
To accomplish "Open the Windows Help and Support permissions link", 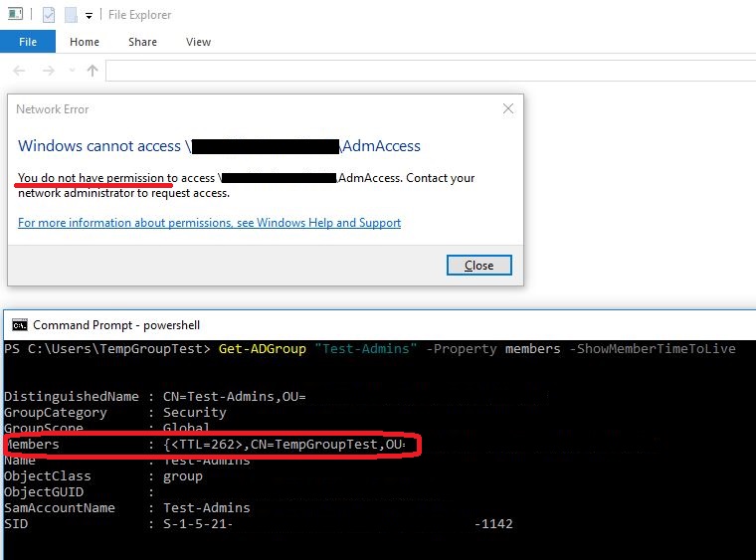I will tap(209, 223).
